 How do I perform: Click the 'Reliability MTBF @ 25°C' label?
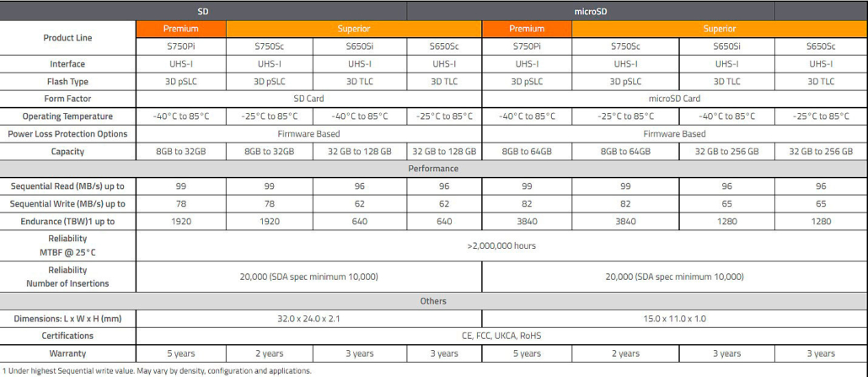[67, 245]
